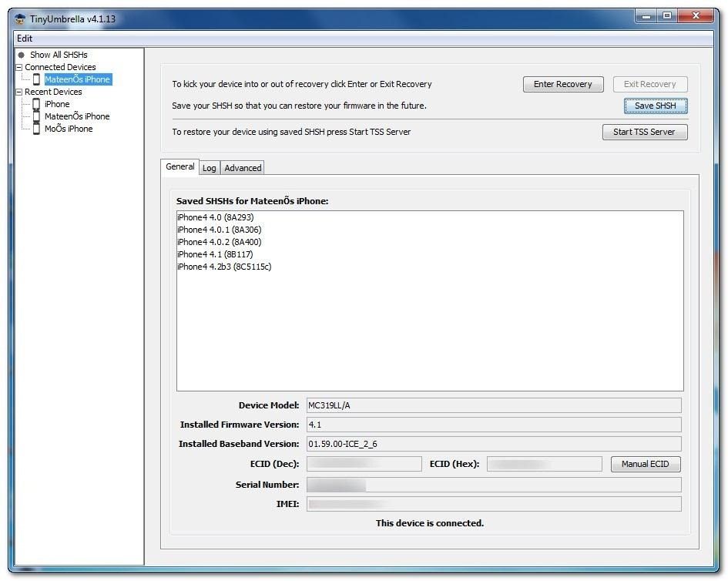Switch to the Log tab
The width and height of the screenshot is (728, 581).
(x=209, y=167)
